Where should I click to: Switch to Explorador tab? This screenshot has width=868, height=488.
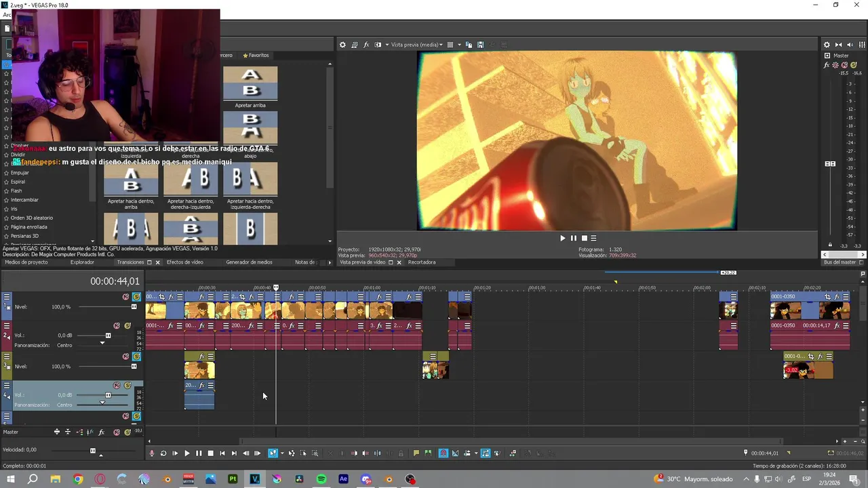(x=82, y=262)
